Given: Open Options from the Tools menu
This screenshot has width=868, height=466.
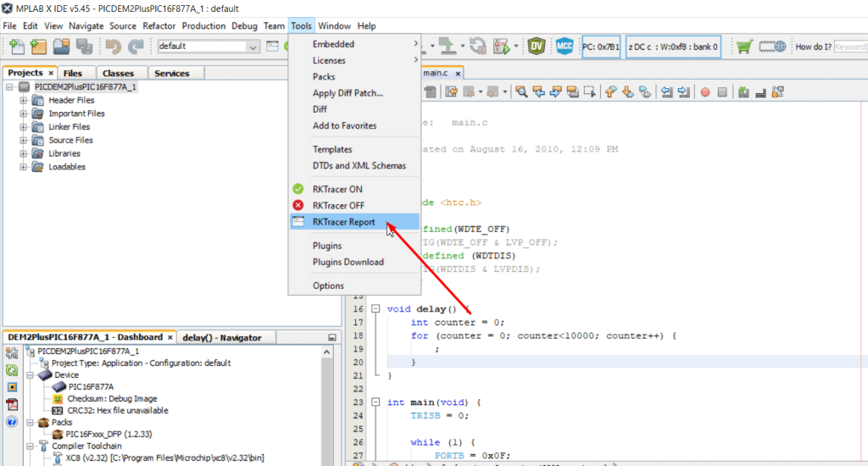Looking at the screenshot, I should click(x=354, y=286).
